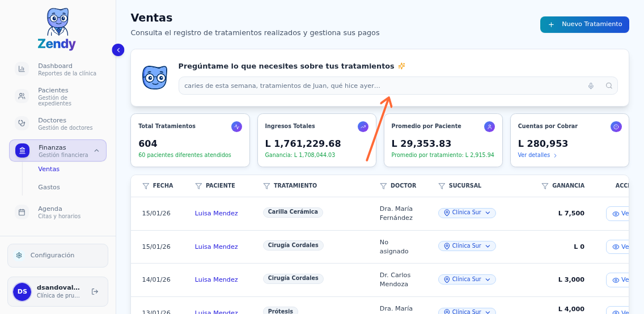Click the L 1,761,229.68 income value
This screenshot has height=314, width=644.
coord(303,143)
